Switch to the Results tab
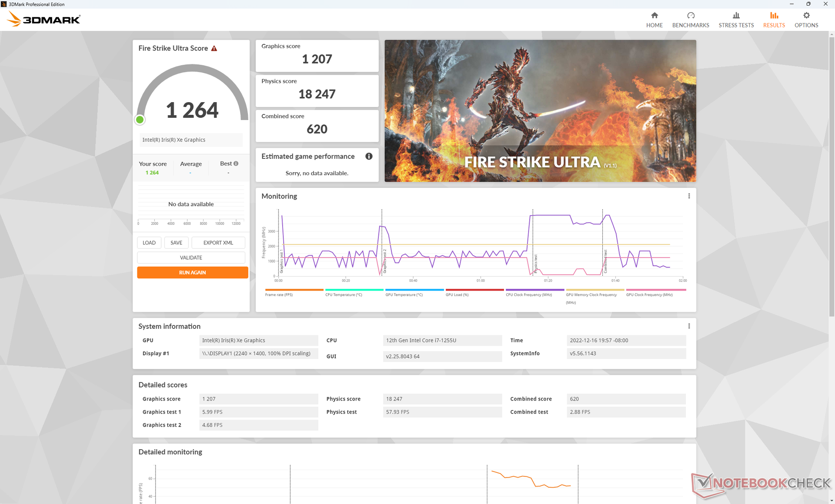The image size is (835, 504). coord(774,20)
